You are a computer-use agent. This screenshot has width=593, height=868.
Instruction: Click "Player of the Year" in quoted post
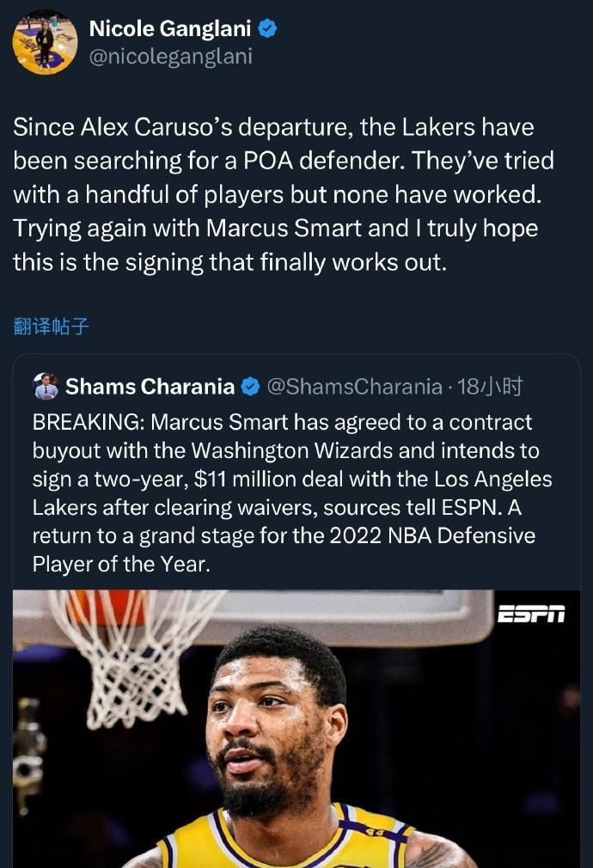pyautogui.click(x=121, y=564)
